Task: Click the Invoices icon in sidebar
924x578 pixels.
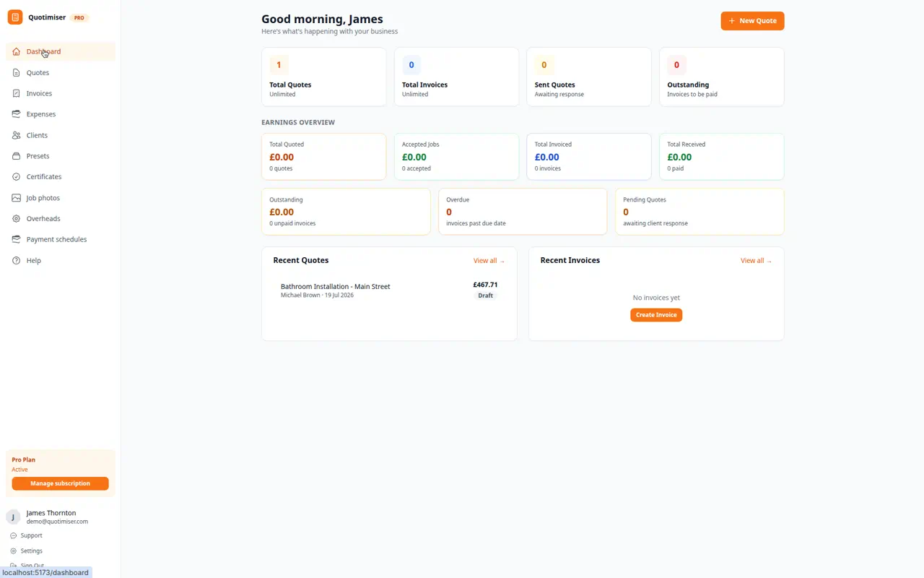Action: pyautogui.click(x=16, y=93)
